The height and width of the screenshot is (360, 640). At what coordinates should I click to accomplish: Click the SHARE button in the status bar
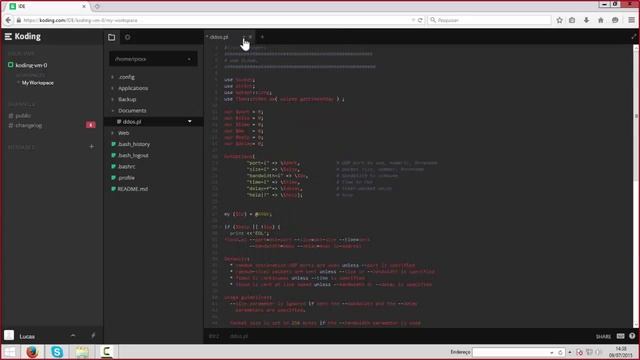click(x=603, y=337)
